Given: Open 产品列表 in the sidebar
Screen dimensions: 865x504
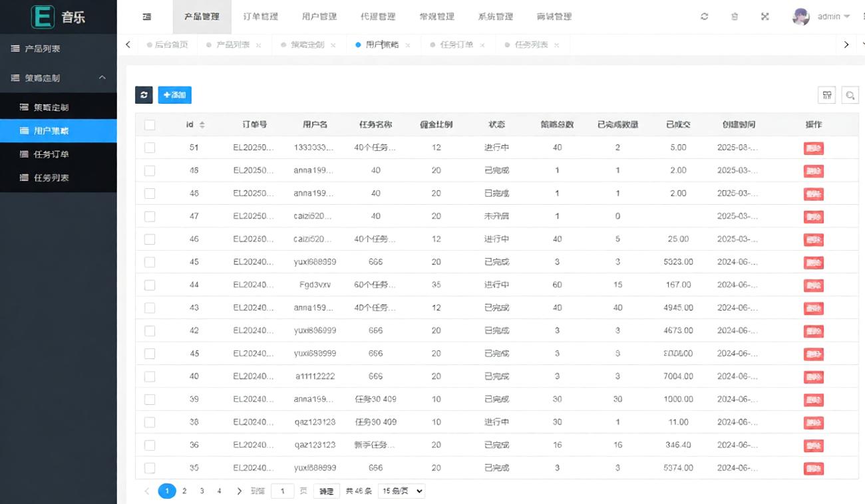Looking at the screenshot, I should pos(58,49).
